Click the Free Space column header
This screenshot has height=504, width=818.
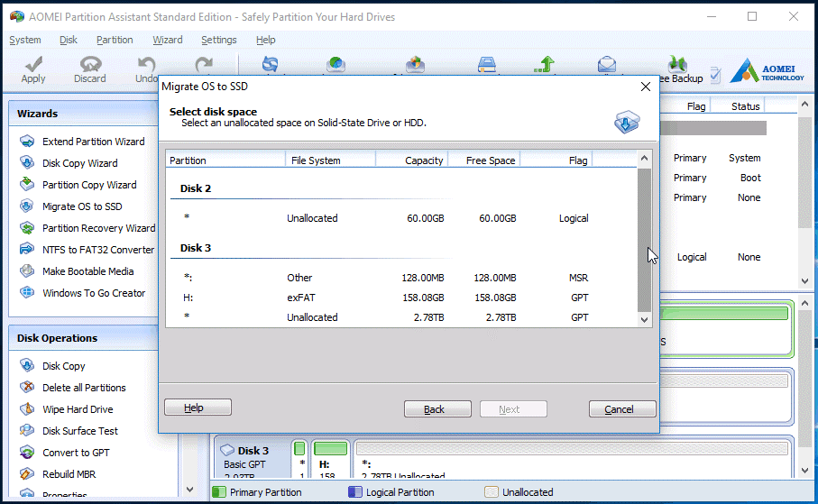pos(484,160)
